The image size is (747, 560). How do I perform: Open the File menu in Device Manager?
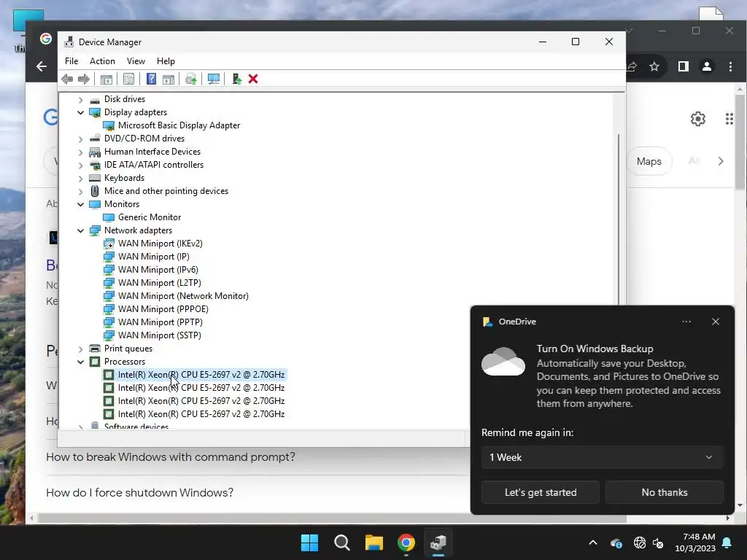(71, 61)
